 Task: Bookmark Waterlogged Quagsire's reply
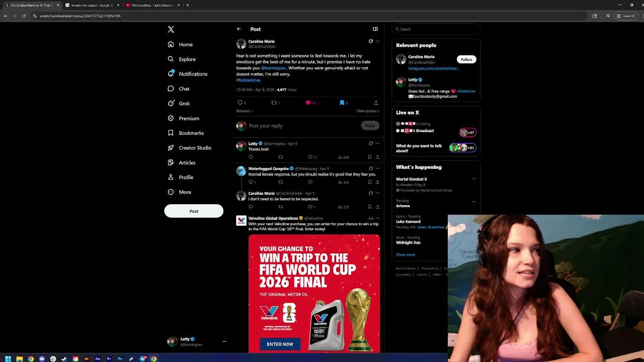[370, 182]
